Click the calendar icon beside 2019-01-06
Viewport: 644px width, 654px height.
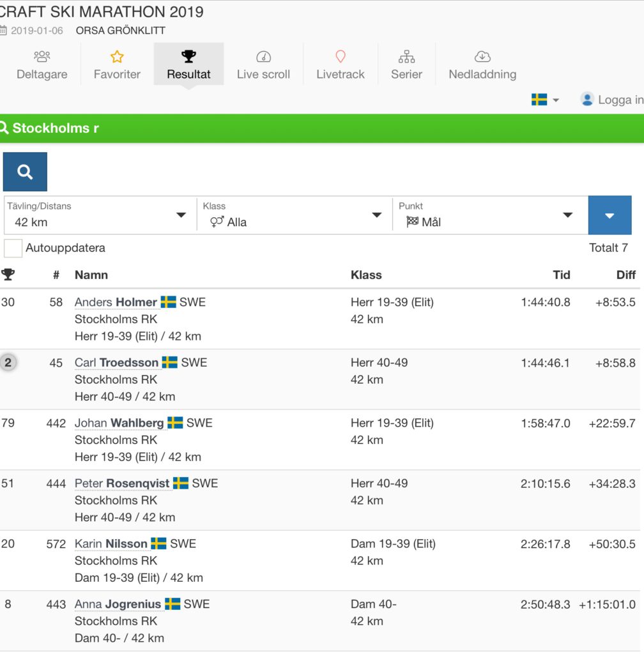(3, 30)
